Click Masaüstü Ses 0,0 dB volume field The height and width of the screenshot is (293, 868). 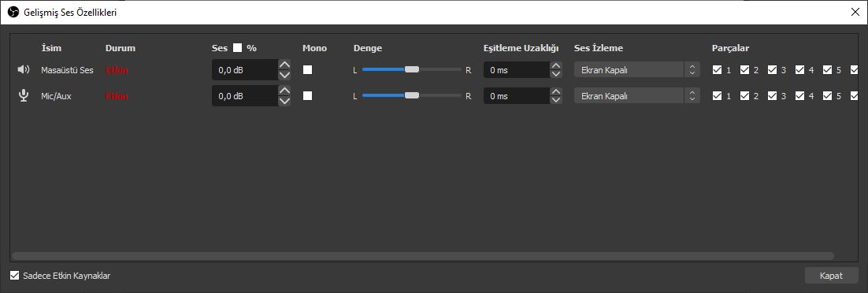coord(245,70)
